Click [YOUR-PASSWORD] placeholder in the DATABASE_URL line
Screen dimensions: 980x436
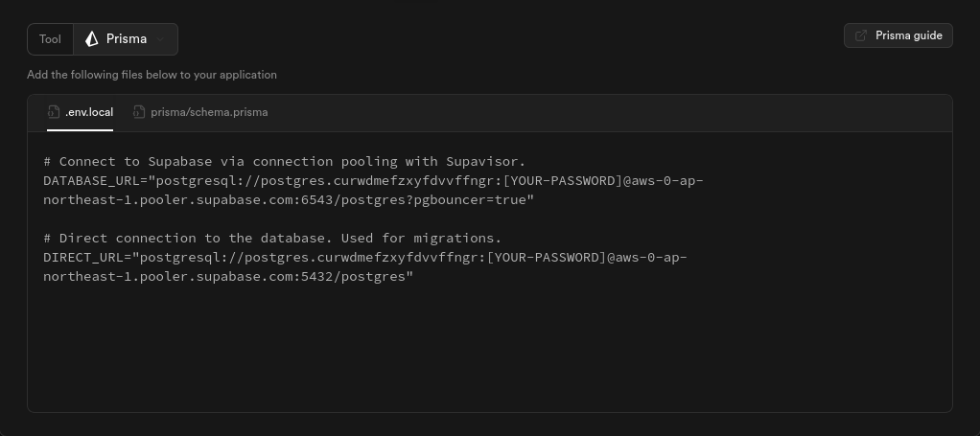click(x=563, y=180)
